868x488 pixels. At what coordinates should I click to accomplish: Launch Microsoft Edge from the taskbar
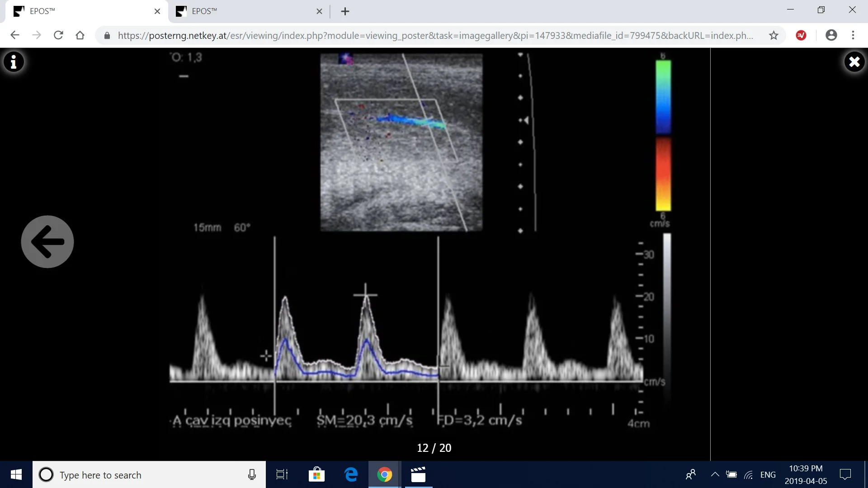(351, 475)
